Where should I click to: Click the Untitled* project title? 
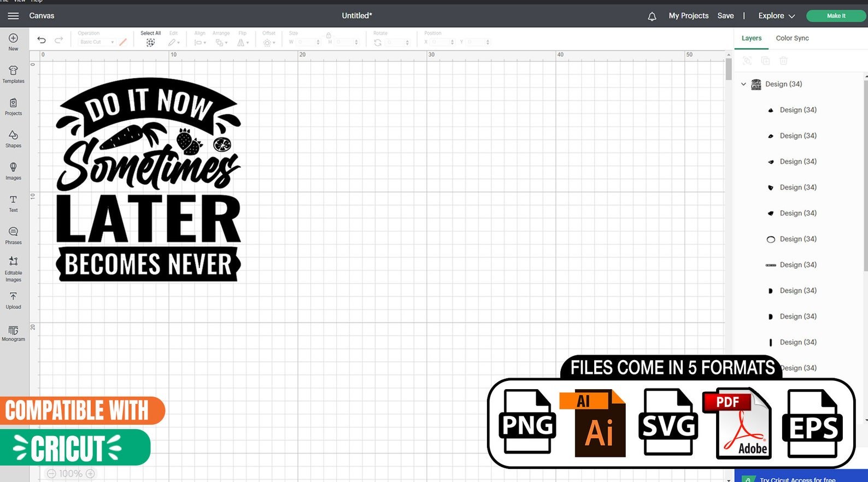pos(357,16)
